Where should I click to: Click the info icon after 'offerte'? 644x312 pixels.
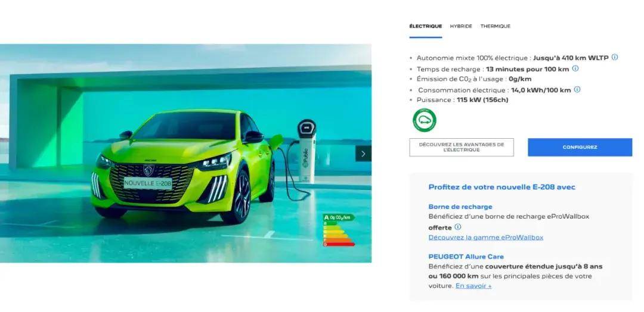pyautogui.click(x=457, y=227)
